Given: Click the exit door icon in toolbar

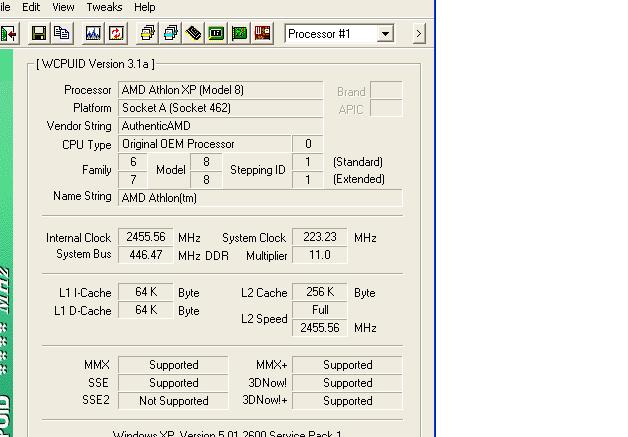Looking at the screenshot, I should (8, 33).
